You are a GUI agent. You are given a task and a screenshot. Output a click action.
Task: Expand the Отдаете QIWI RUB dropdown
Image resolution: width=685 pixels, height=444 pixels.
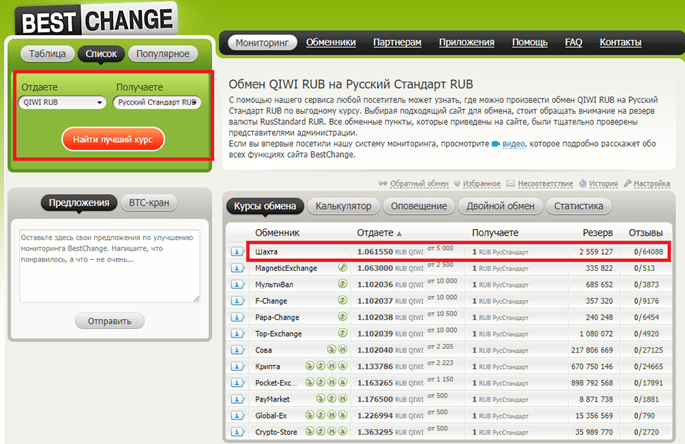pos(62,102)
